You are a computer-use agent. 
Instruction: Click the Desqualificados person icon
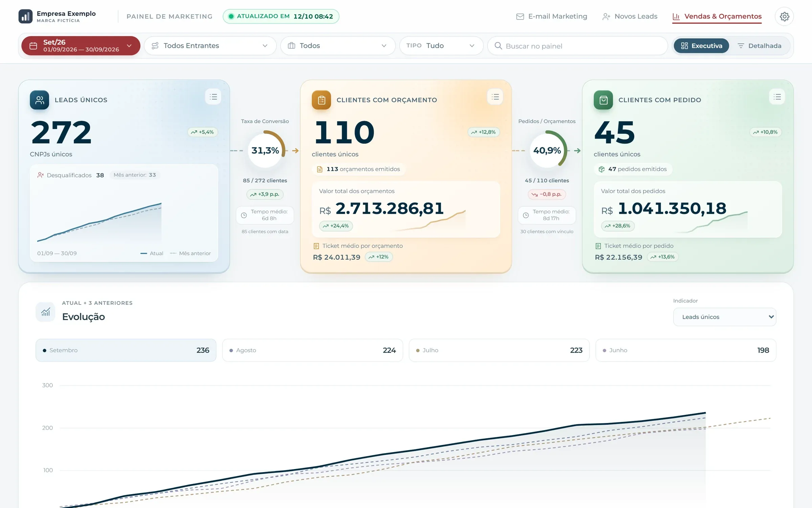coord(41,175)
